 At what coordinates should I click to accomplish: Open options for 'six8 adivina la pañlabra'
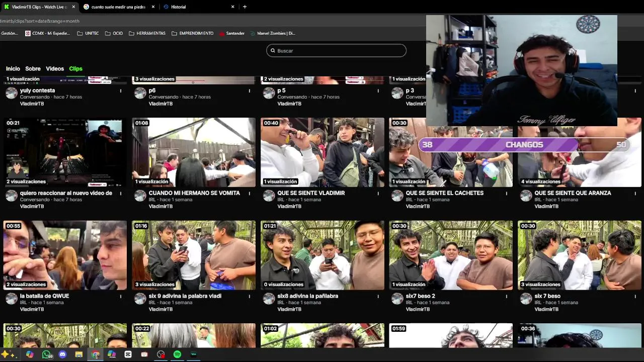coord(378,297)
